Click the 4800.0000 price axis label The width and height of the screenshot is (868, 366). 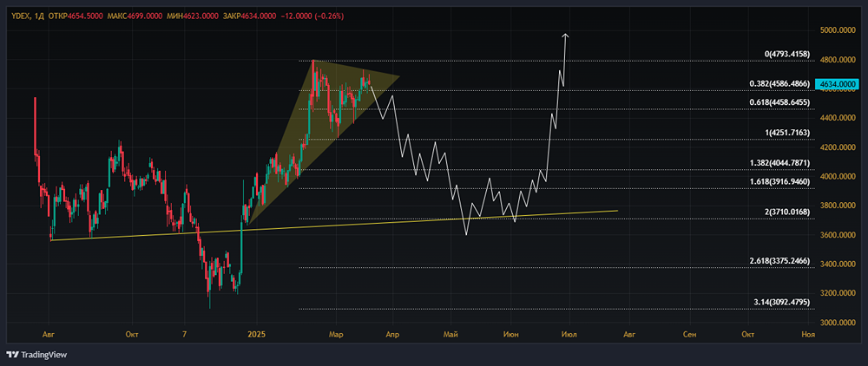[838, 60]
